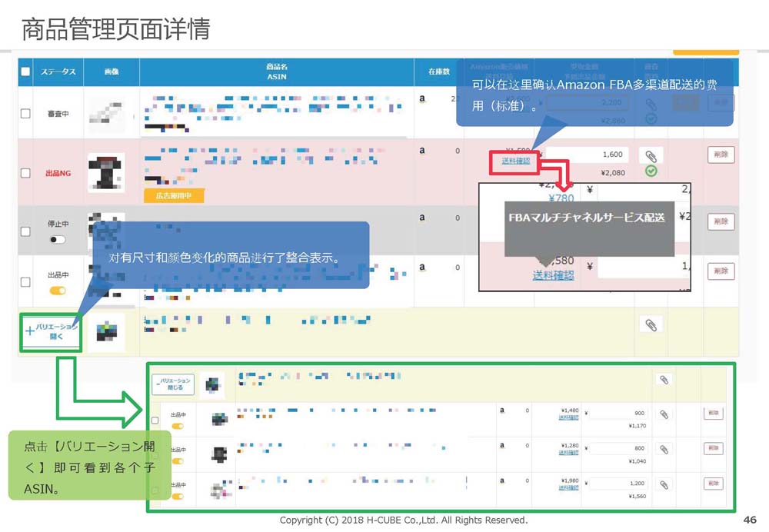Viewport: 769px width, 532px height.
Task: Tick the checkbox of the 審査中 row
Action: (x=25, y=114)
